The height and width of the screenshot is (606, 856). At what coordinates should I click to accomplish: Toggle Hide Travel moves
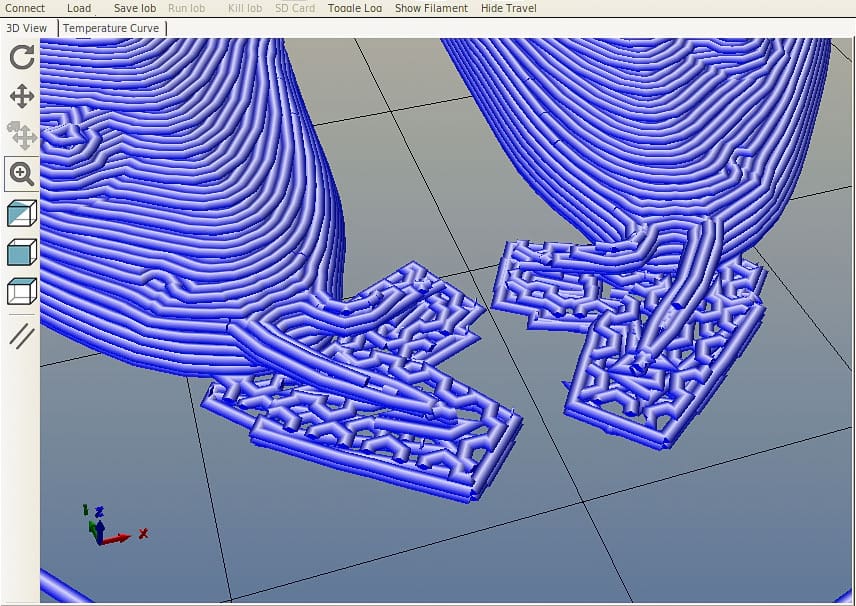coord(508,8)
